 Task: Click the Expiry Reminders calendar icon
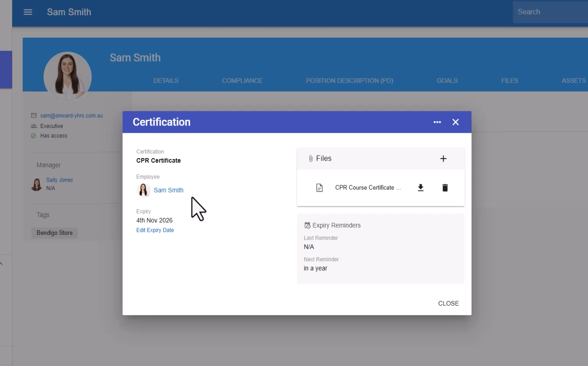point(307,225)
